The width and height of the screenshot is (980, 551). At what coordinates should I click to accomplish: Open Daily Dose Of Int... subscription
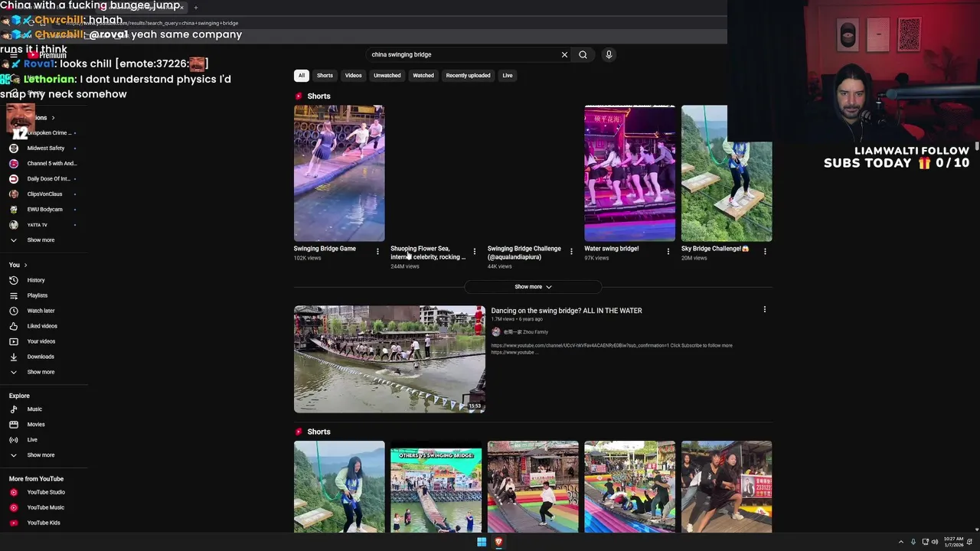click(x=48, y=179)
